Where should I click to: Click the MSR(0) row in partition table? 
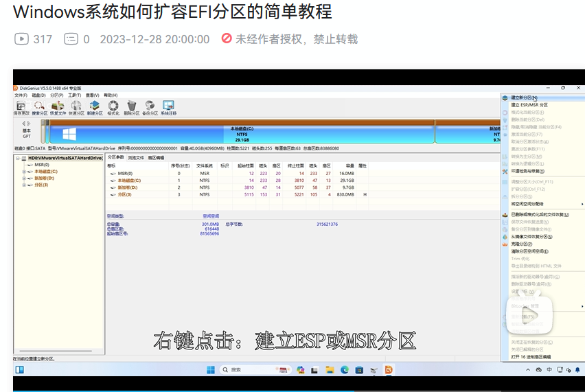click(x=238, y=174)
